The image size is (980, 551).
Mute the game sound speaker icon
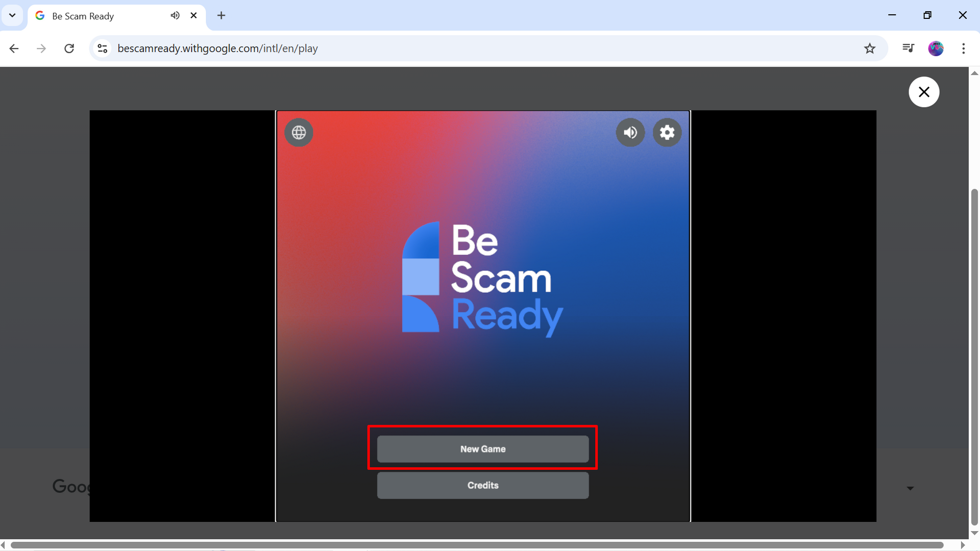pyautogui.click(x=630, y=133)
